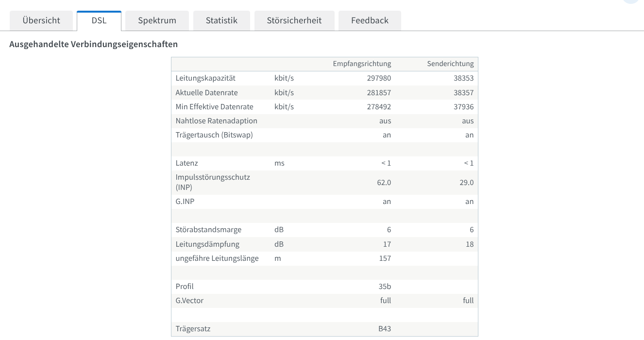Click the Leitungsdämpfung send value 18

[469, 244]
